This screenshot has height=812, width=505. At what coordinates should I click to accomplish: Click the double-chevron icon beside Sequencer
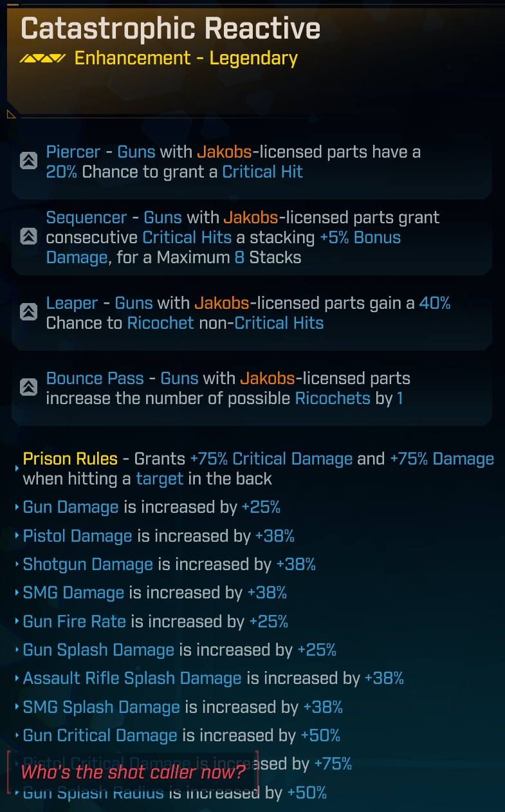28,237
